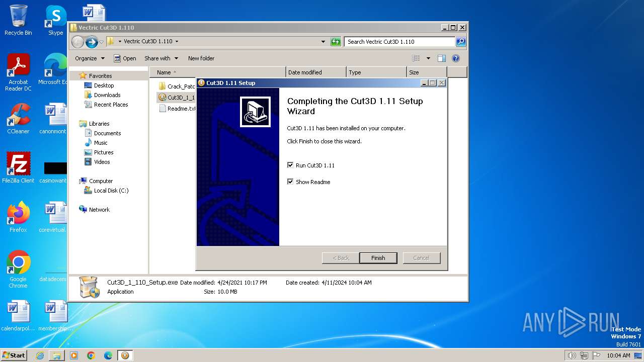Open the Recycle Bin desktop icon

[x=18, y=20]
